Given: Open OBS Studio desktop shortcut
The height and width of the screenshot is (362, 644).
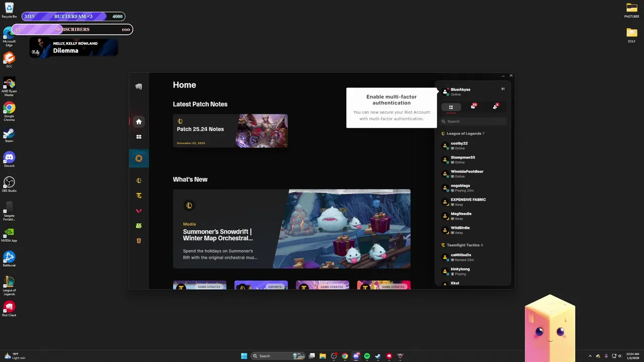Looking at the screenshot, I should point(9,184).
